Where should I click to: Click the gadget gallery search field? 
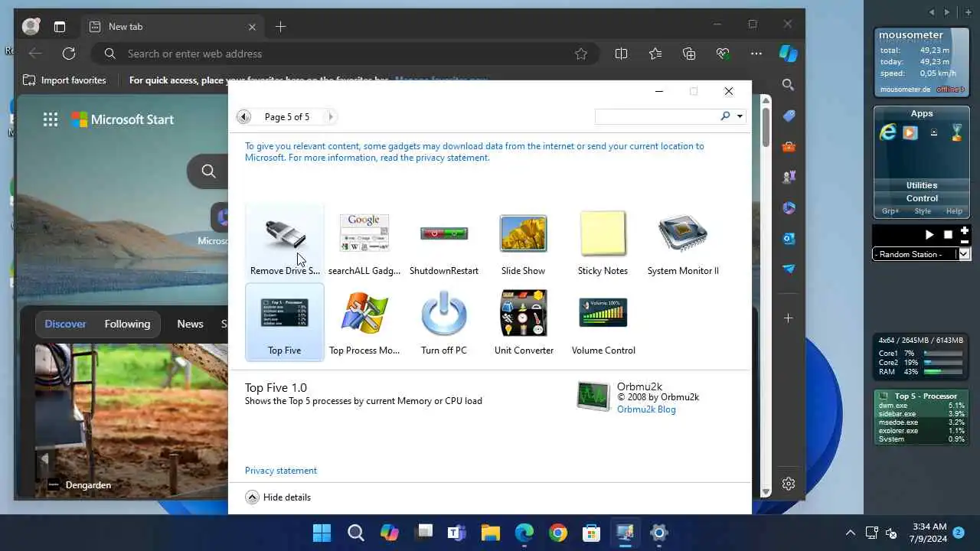[x=656, y=116]
